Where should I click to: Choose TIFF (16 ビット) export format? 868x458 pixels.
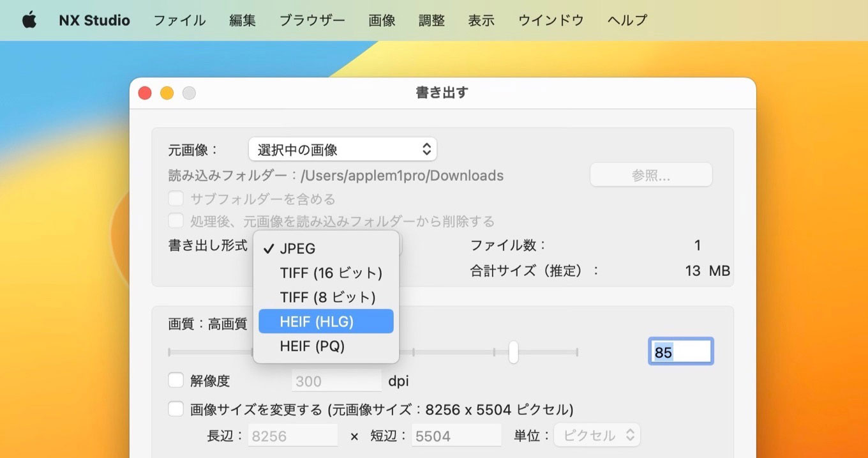click(x=326, y=273)
